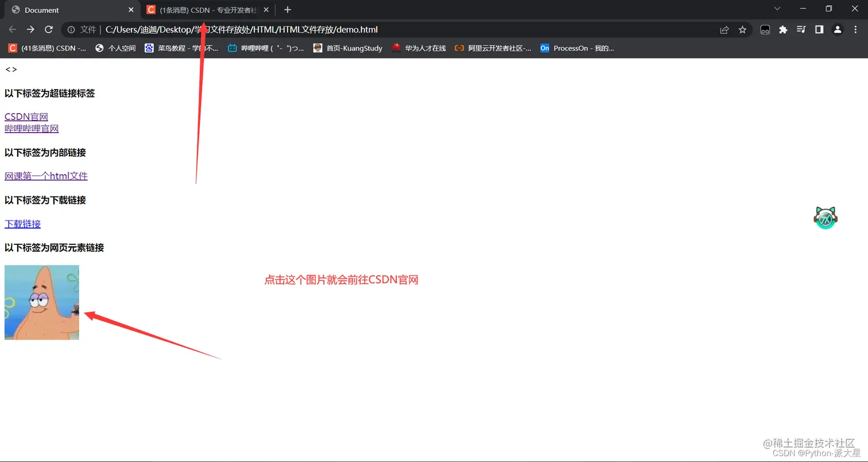Click the 下载链接 download link
The width and height of the screenshot is (868, 462).
[22, 224]
